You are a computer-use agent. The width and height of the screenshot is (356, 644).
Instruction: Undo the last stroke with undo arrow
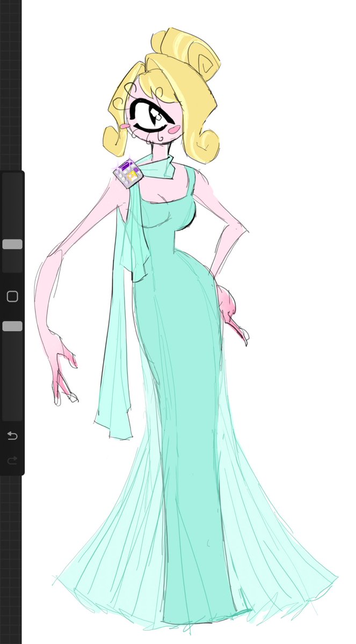(x=12, y=436)
